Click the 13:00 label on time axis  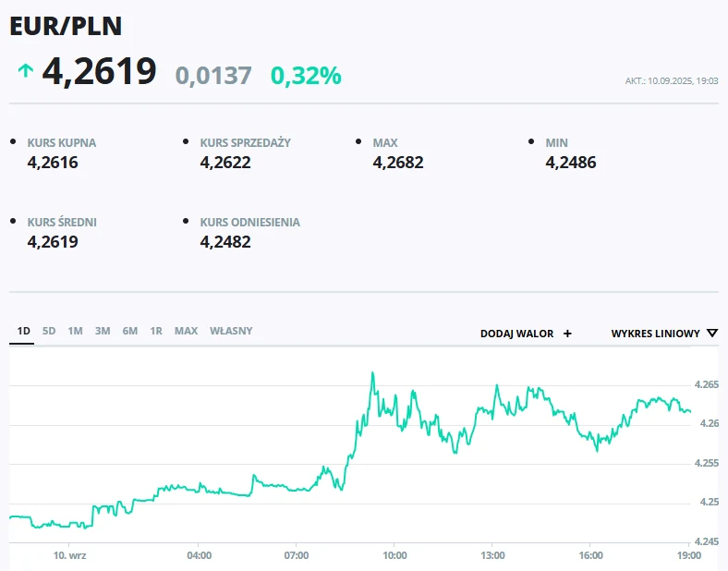tap(492, 555)
